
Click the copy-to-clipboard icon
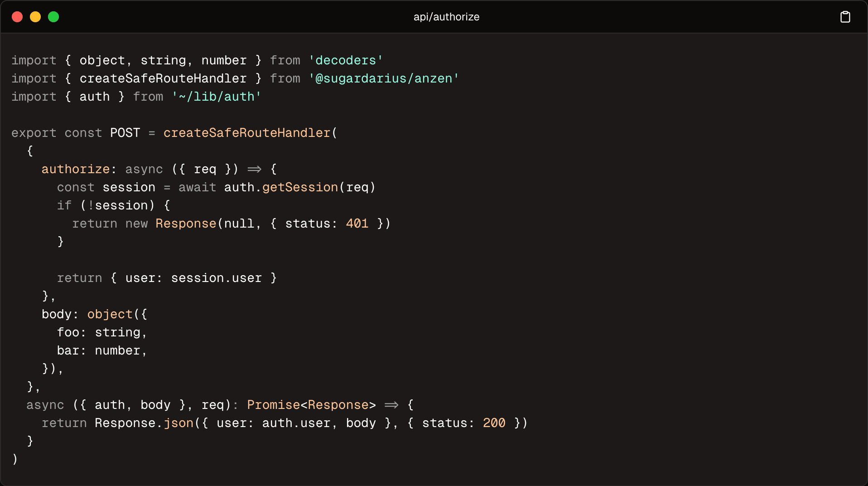click(x=845, y=17)
